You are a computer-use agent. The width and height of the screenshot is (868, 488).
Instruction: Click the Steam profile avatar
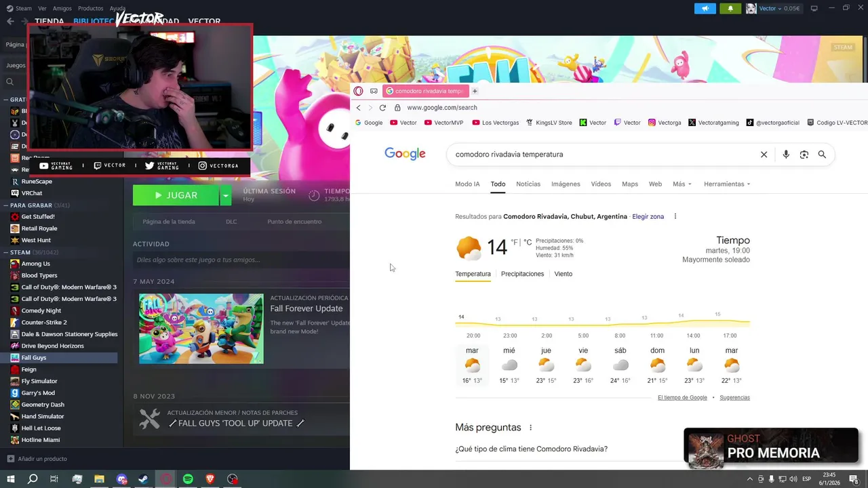click(751, 9)
